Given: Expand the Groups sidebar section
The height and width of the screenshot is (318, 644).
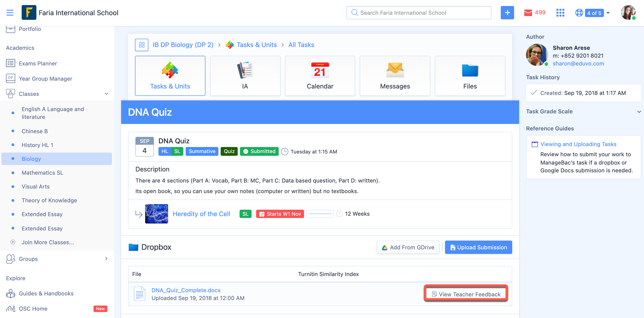Looking at the screenshot, I should coord(106,259).
